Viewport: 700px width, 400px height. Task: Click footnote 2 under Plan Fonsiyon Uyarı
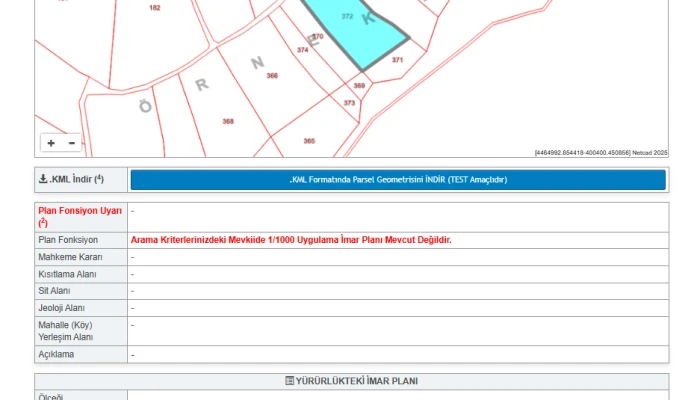coord(42,223)
